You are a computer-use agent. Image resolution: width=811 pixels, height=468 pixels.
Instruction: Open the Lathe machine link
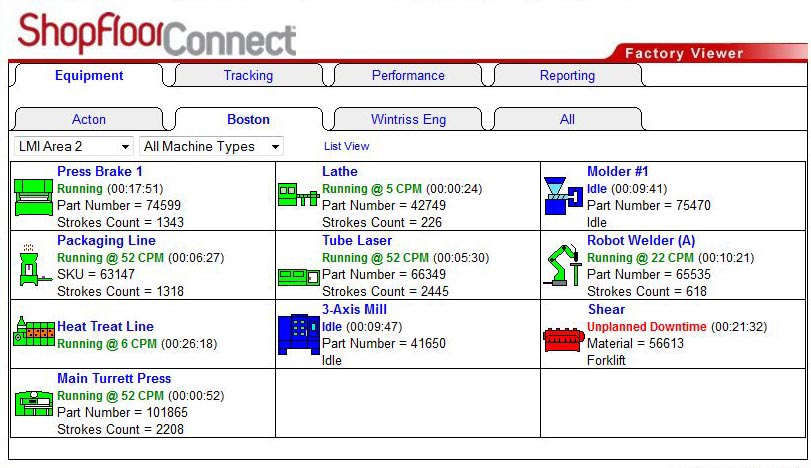click(340, 171)
